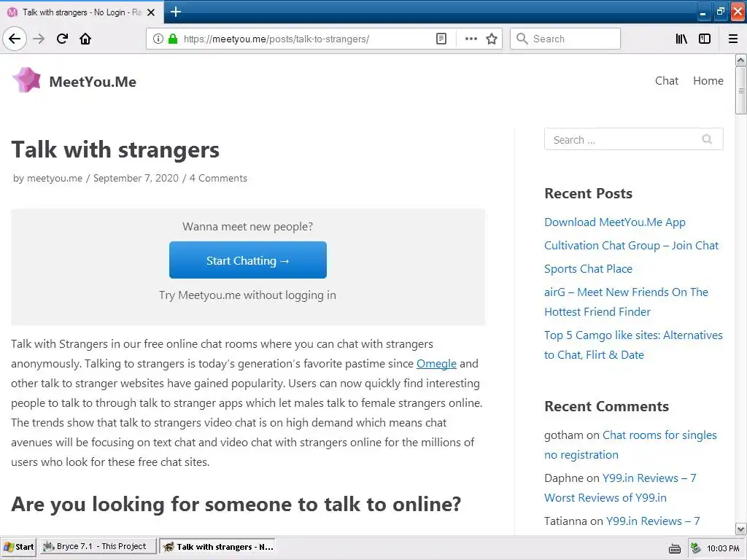Follow the Omegle hyperlink in the article
The width and height of the screenshot is (747, 560).
436,364
